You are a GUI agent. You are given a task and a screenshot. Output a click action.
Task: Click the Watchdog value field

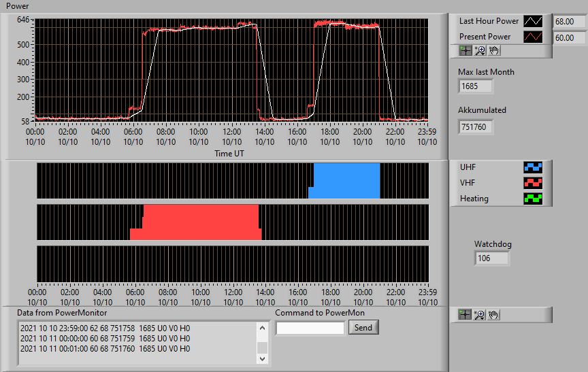[491, 258]
